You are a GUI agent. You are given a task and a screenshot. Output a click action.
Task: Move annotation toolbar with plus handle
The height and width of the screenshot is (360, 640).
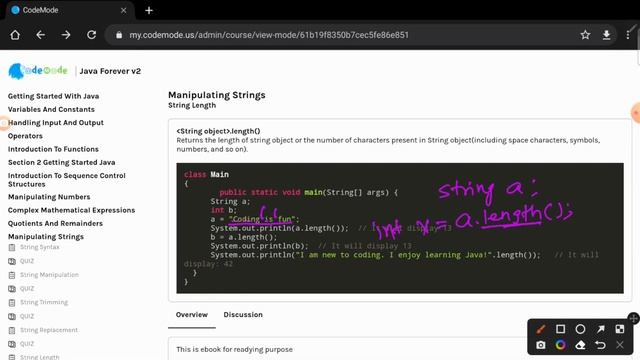[633, 318]
